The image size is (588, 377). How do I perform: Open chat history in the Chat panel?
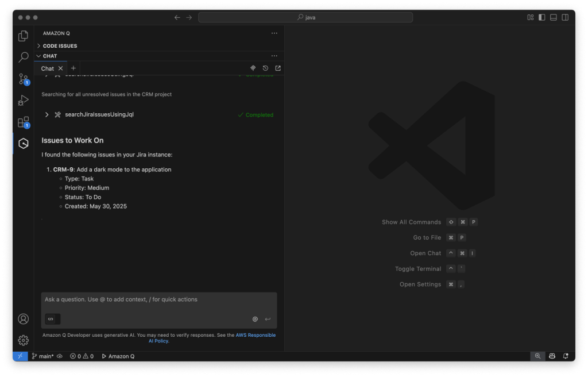click(x=265, y=68)
